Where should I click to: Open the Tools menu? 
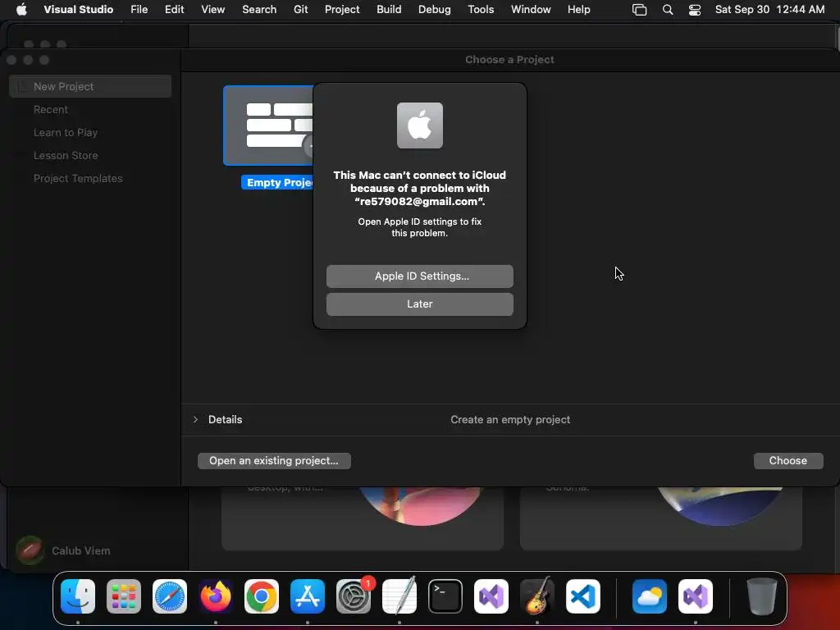(481, 9)
